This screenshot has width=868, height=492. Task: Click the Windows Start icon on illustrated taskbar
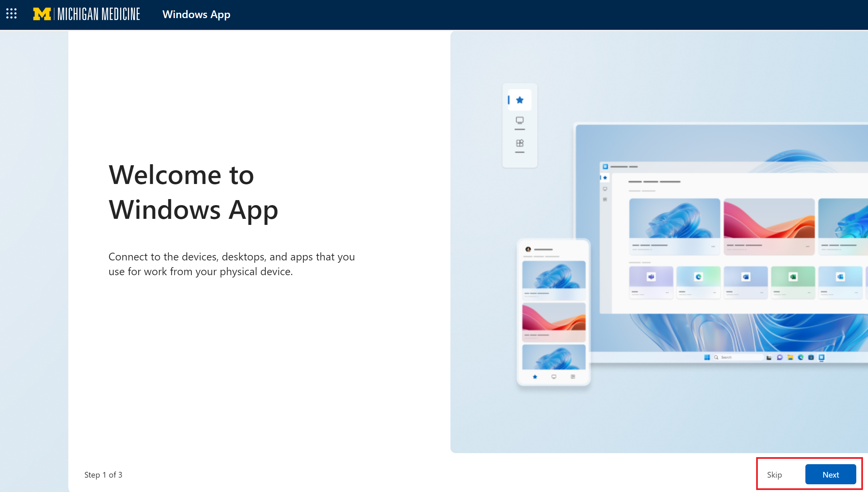(x=707, y=357)
